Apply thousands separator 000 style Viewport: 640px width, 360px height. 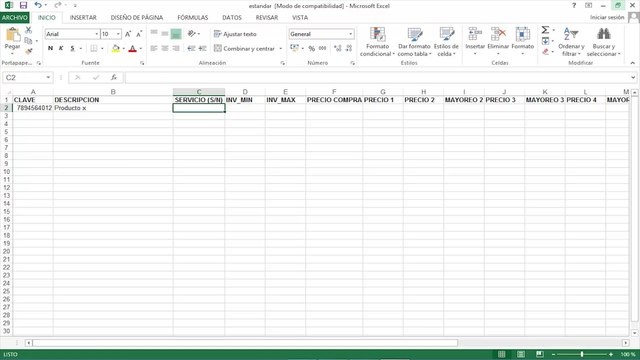[322, 49]
